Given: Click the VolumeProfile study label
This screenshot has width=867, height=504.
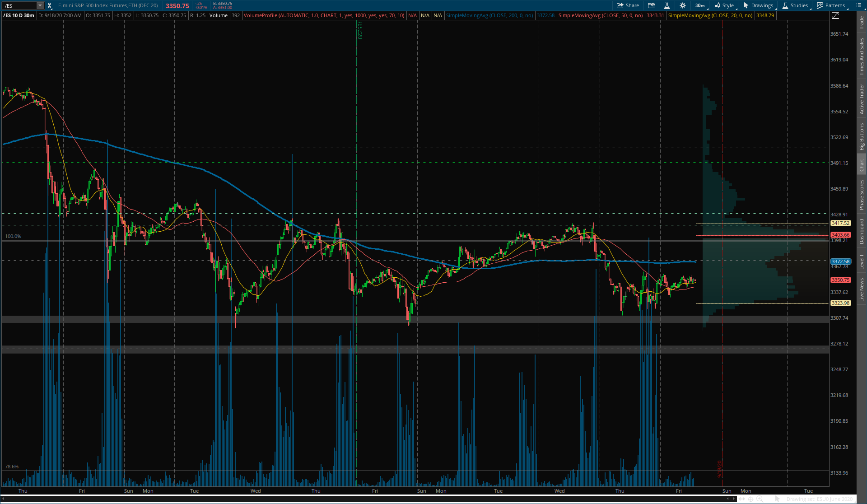Looking at the screenshot, I should 324,15.
